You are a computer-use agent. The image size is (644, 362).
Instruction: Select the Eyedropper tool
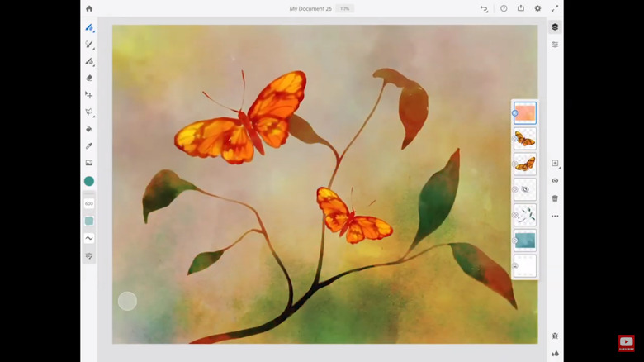(89, 146)
